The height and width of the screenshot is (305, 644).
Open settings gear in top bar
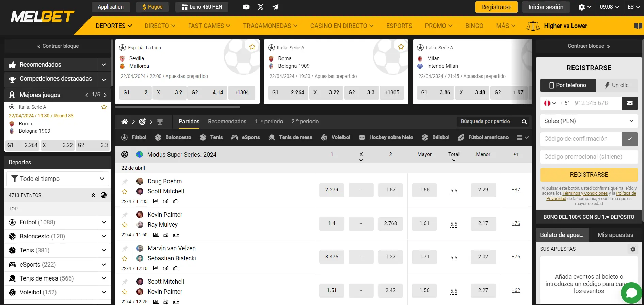(582, 7)
